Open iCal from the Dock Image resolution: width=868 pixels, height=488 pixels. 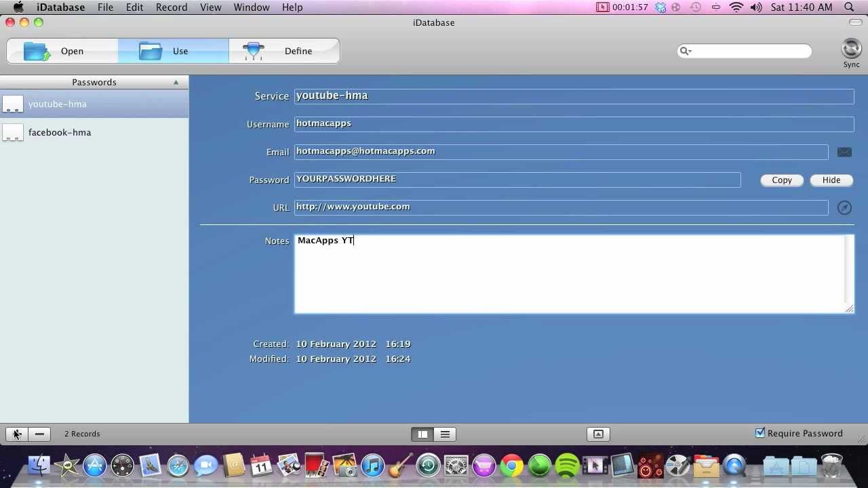point(262,466)
